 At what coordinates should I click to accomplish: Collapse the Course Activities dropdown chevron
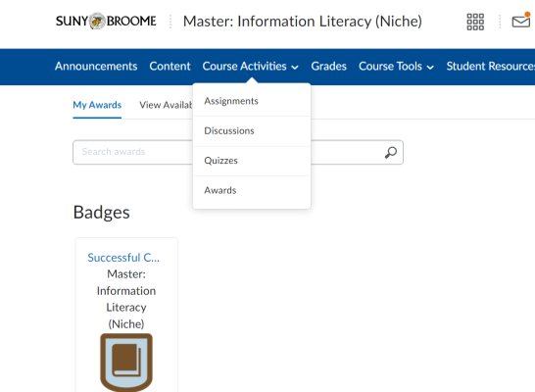[295, 68]
